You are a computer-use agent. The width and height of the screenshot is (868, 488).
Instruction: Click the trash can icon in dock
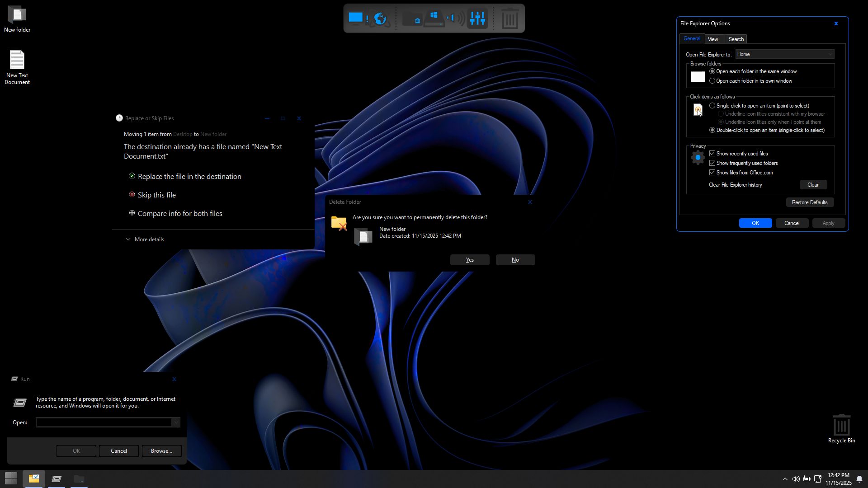(x=510, y=19)
